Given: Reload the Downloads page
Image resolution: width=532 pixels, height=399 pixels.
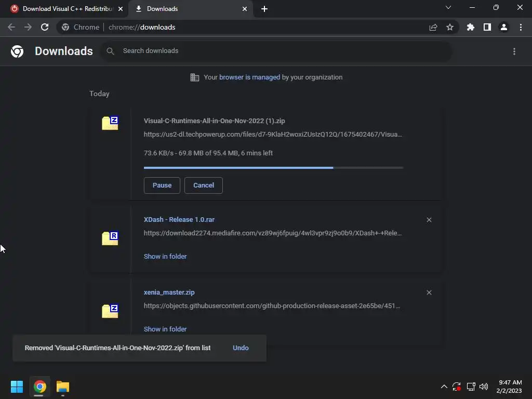Looking at the screenshot, I should pyautogui.click(x=45, y=27).
